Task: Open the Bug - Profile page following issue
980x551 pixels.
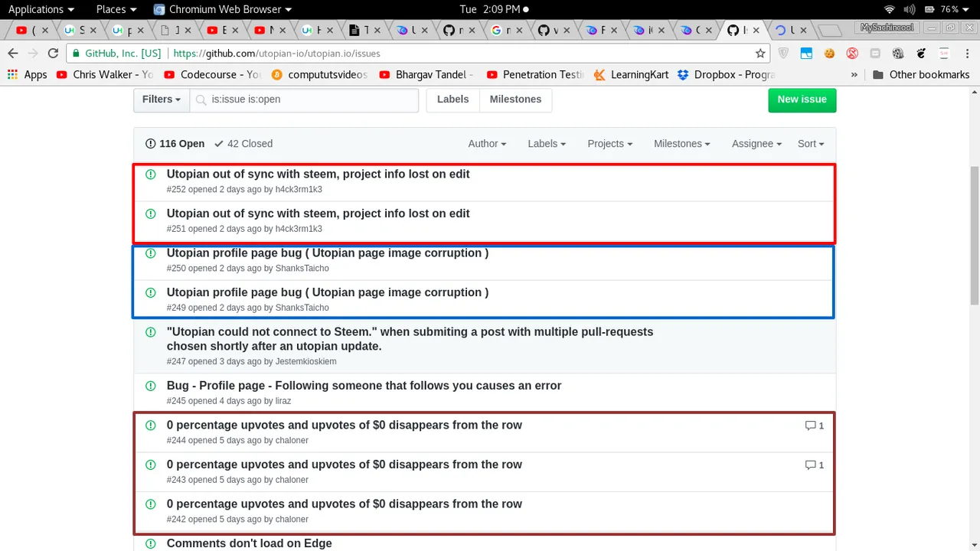Action: tap(364, 386)
